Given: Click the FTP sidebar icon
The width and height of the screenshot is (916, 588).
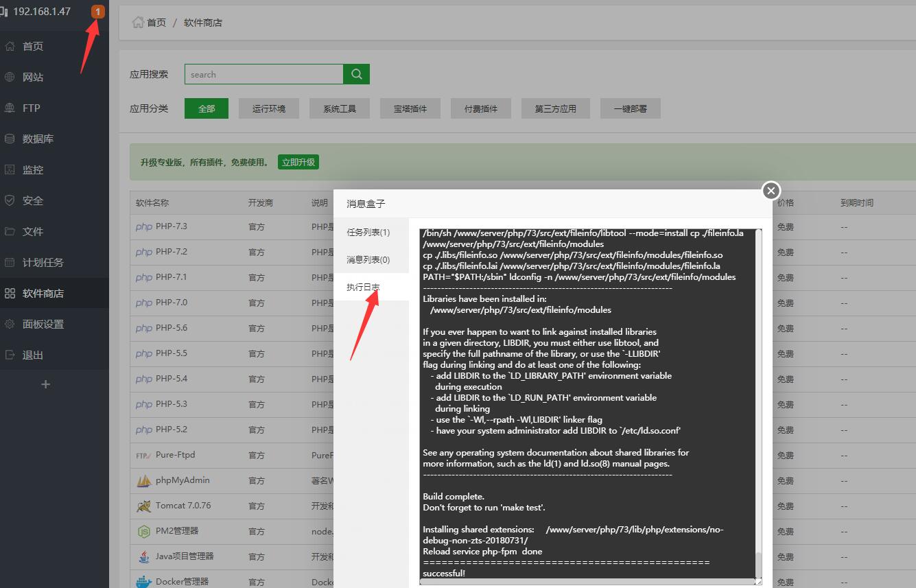Looking at the screenshot, I should pyautogui.click(x=10, y=108).
